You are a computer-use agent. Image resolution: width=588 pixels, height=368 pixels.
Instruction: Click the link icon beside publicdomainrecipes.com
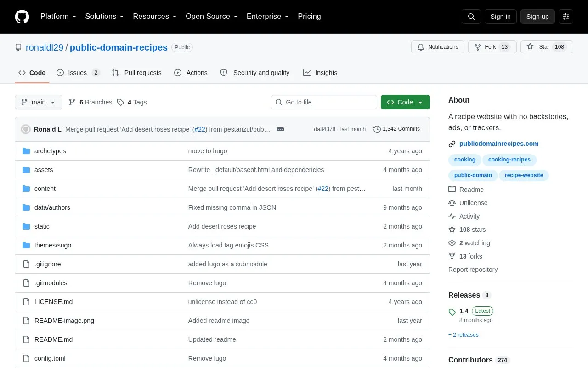pyautogui.click(x=452, y=144)
